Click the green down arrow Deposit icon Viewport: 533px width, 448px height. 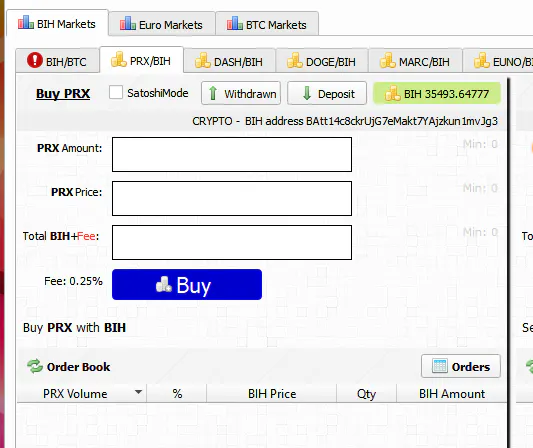(x=307, y=93)
